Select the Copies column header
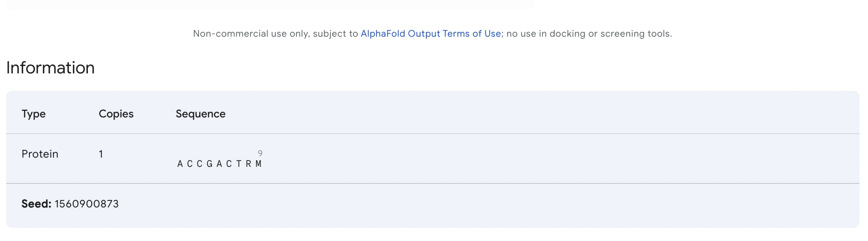Viewport: 868px width, 241px height. pyautogui.click(x=116, y=114)
